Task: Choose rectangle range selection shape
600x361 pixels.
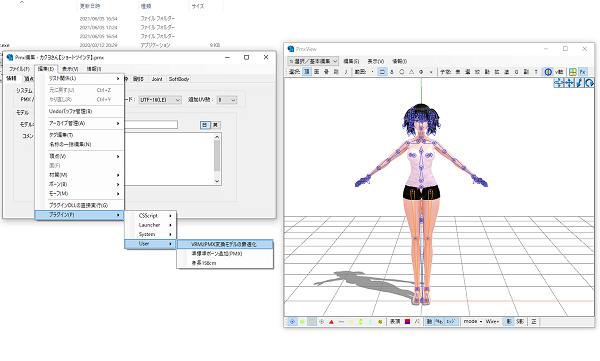Action: point(382,72)
